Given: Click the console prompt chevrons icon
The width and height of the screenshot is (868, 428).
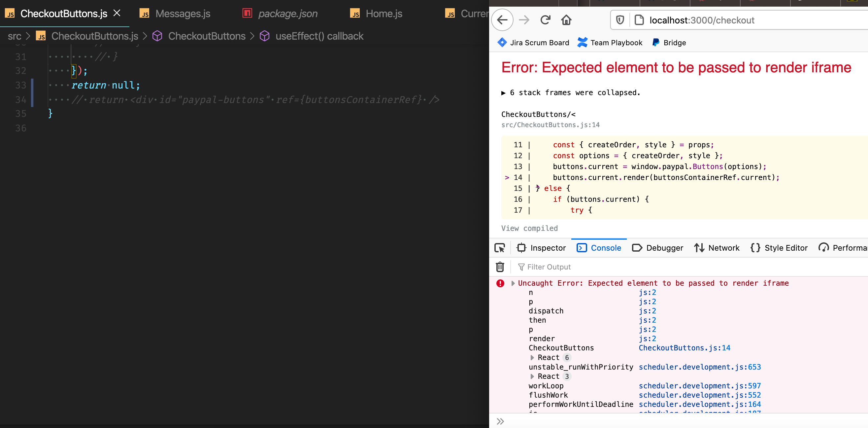Looking at the screenshot, I should click(x=500, y=421).
